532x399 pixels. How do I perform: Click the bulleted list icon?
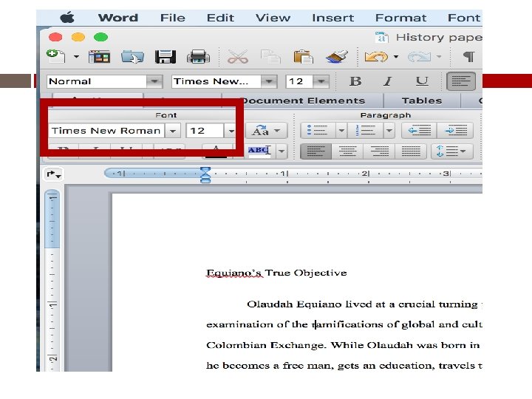coord(318,131)
